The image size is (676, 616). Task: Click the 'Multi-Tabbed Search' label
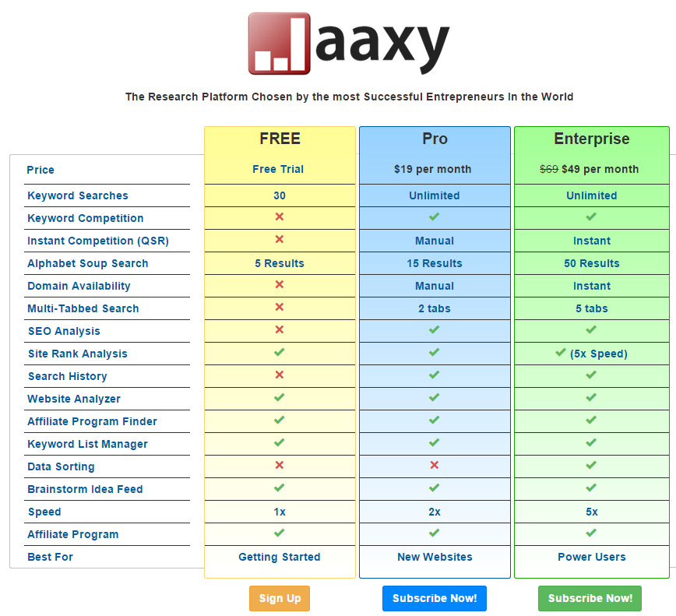tap(83, 308)
